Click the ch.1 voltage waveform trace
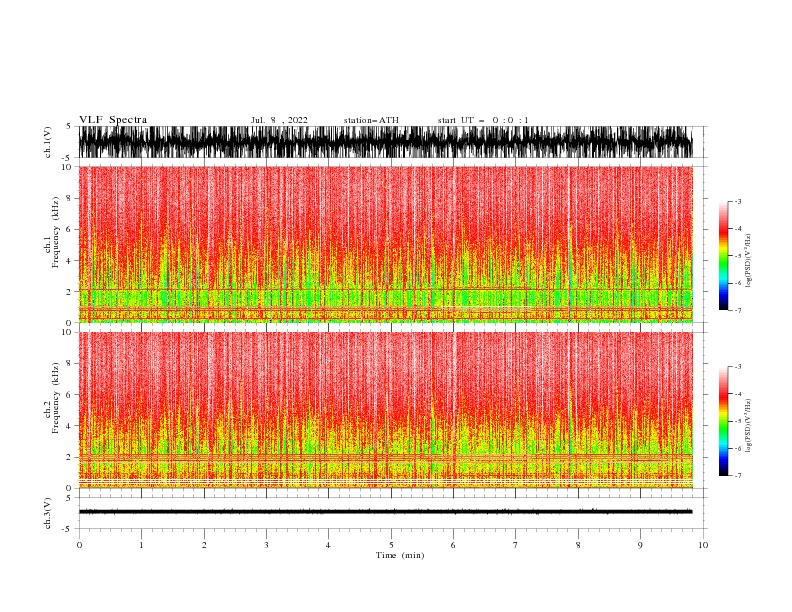Image resolution: width=792 pixels, height=612 pixels. pos(385,142)
